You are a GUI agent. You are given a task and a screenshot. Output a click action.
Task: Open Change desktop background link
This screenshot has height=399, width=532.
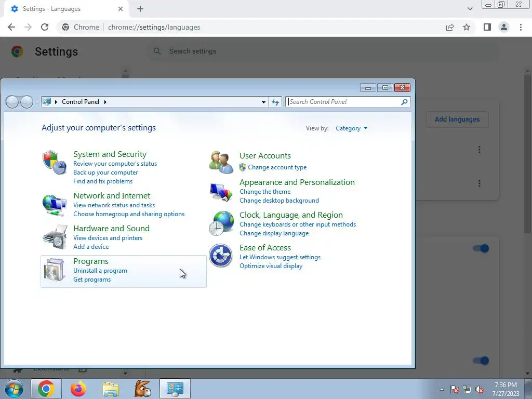(x=279, y=201)
